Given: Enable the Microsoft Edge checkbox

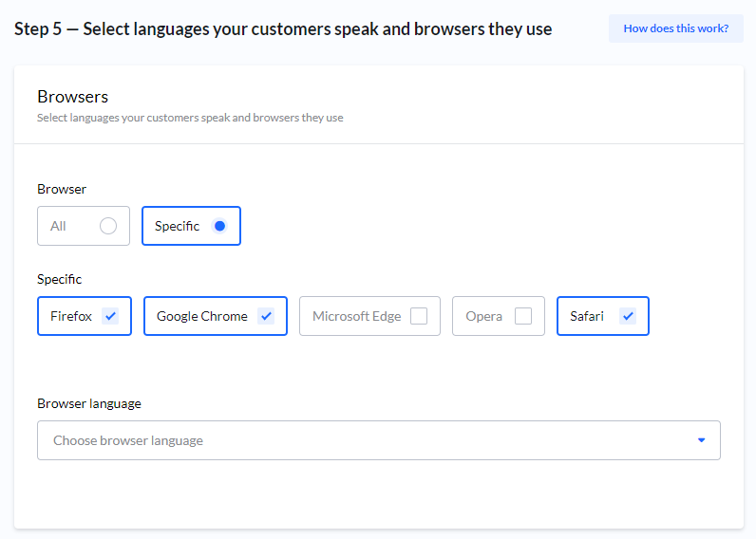Looking at the screenshot, I should coord(419,316).
